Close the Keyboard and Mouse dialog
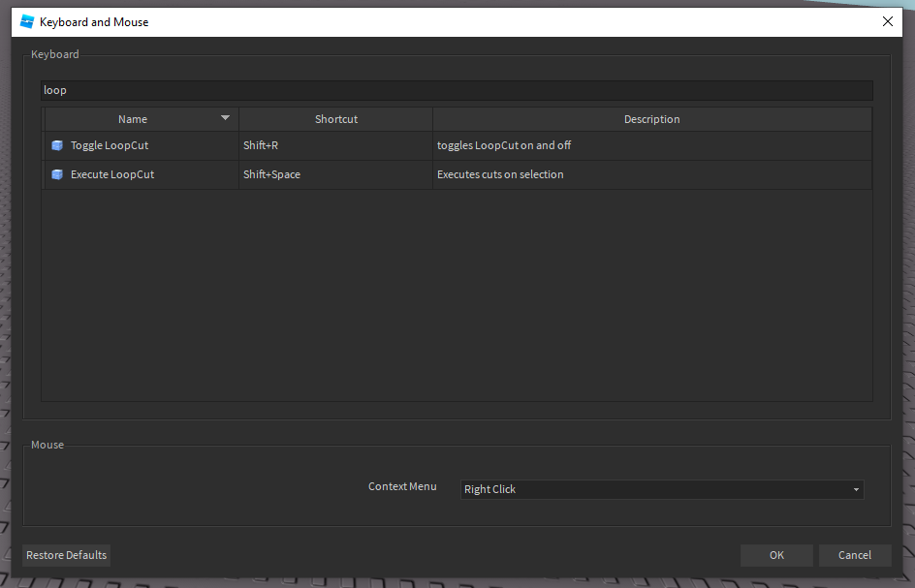915x588 pixels. [x=888, y=21]
